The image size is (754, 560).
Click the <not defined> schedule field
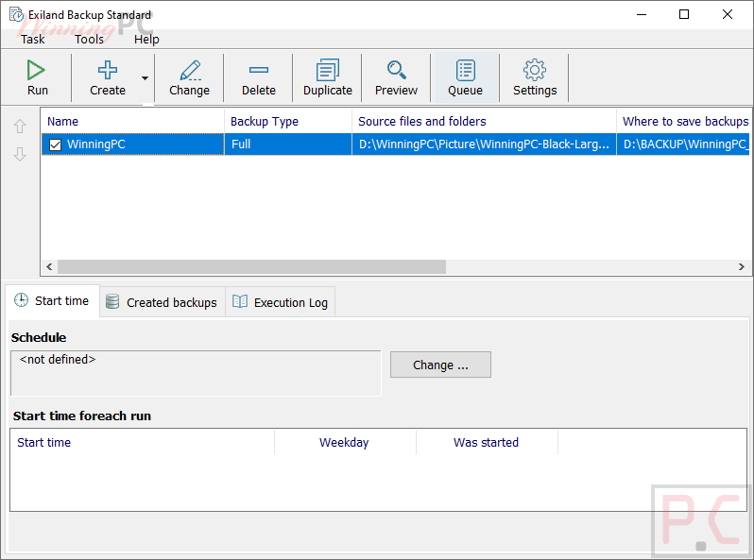click(196, 373)
